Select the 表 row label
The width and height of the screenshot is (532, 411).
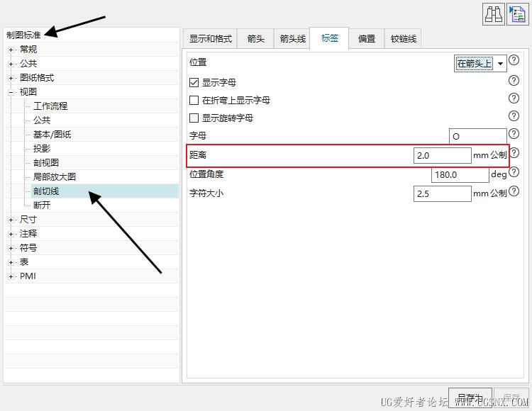[23, 262]
